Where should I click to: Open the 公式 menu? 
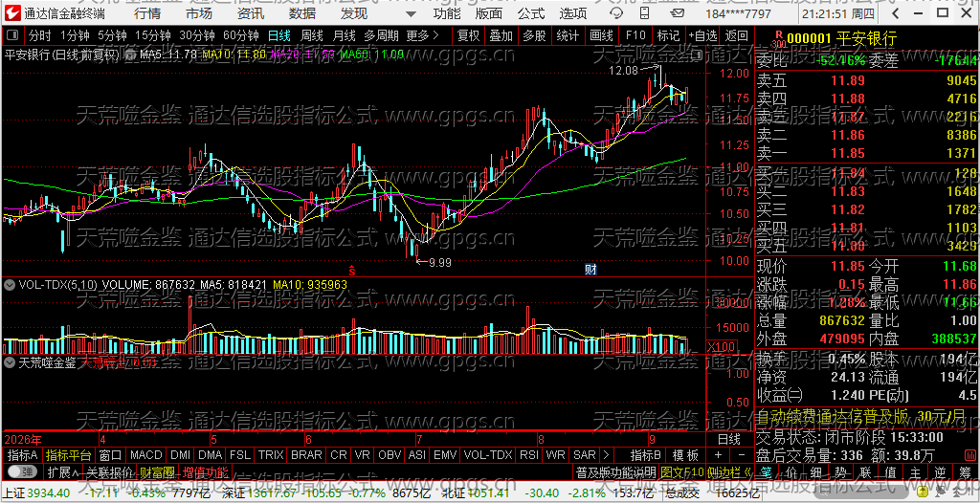click(531, 13)
